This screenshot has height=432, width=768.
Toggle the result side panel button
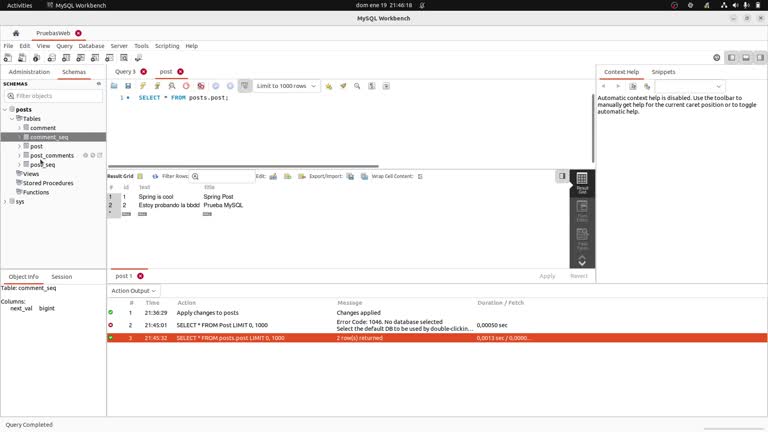[x=562, y=176]
